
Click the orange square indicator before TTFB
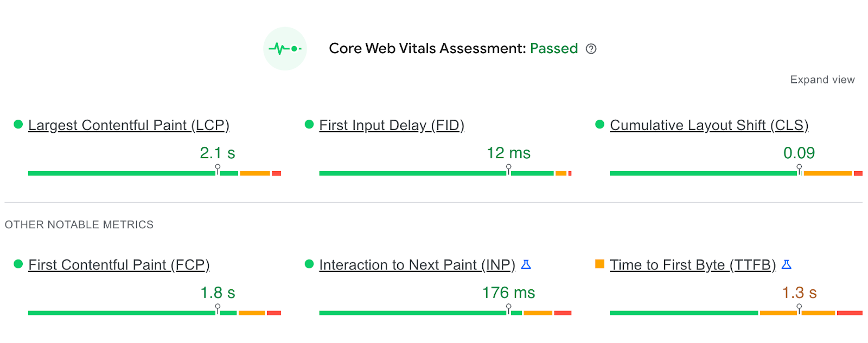click(599, 264)
